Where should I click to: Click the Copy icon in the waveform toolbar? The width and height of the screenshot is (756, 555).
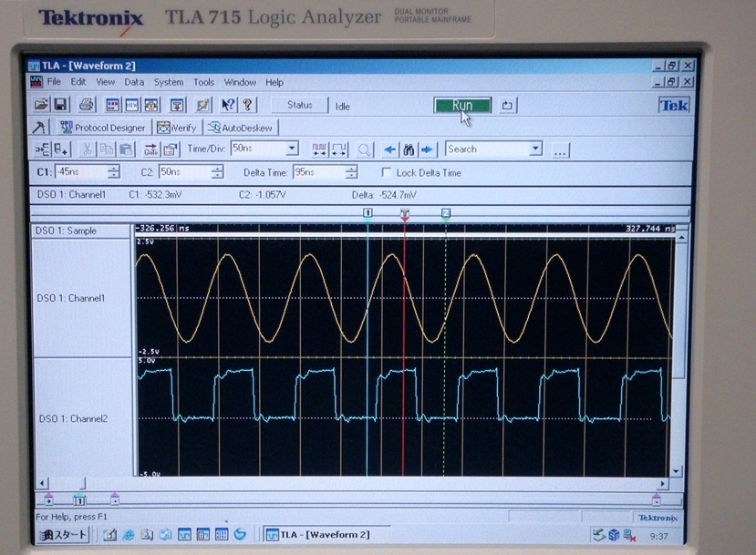coord(106,149)
